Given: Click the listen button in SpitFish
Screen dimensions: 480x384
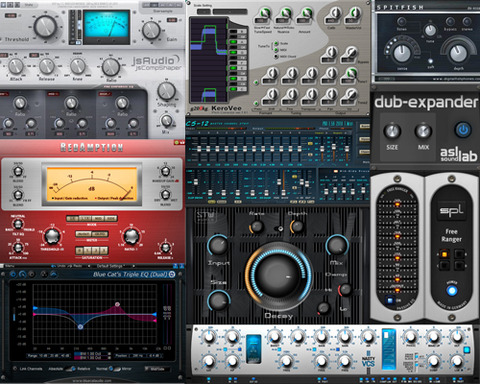Looking at the screenshot, I should (401, 22).
